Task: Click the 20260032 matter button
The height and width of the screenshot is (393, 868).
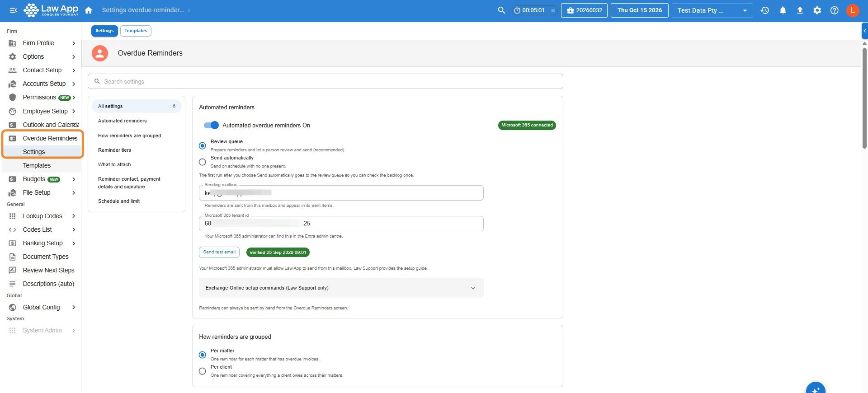Action: [x=584, y=10]
